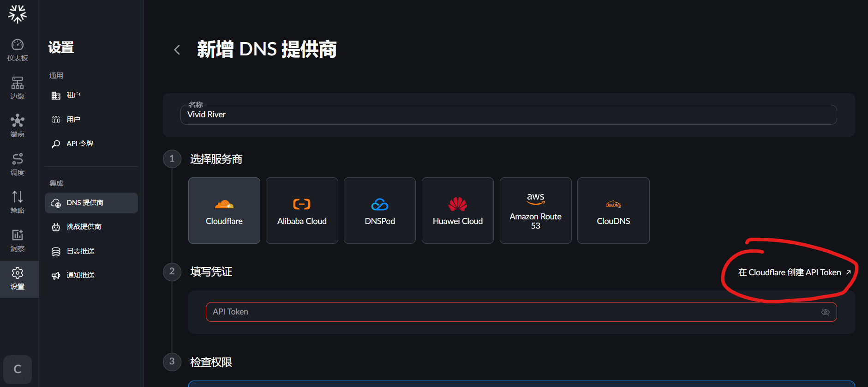Screen dimensions: 868x387
Task: Open the 边缘 section in left rail
Action: 18,88
